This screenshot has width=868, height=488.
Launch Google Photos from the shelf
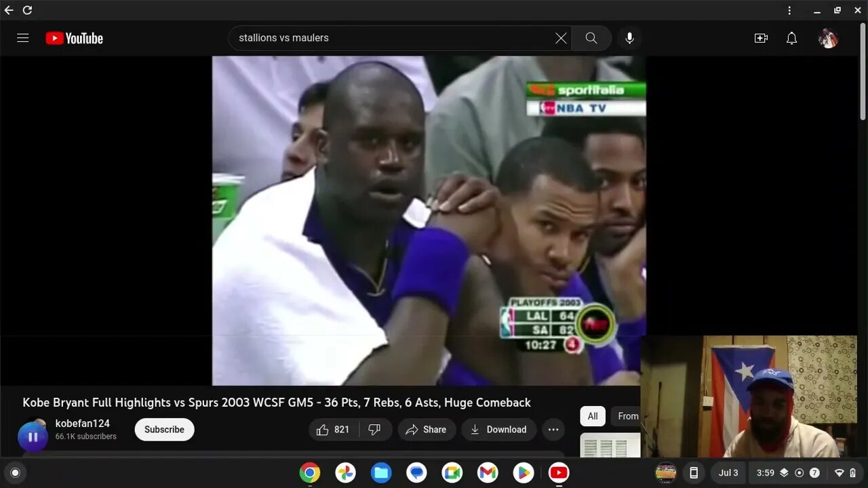pyautogui.click(x=346, y=472)
